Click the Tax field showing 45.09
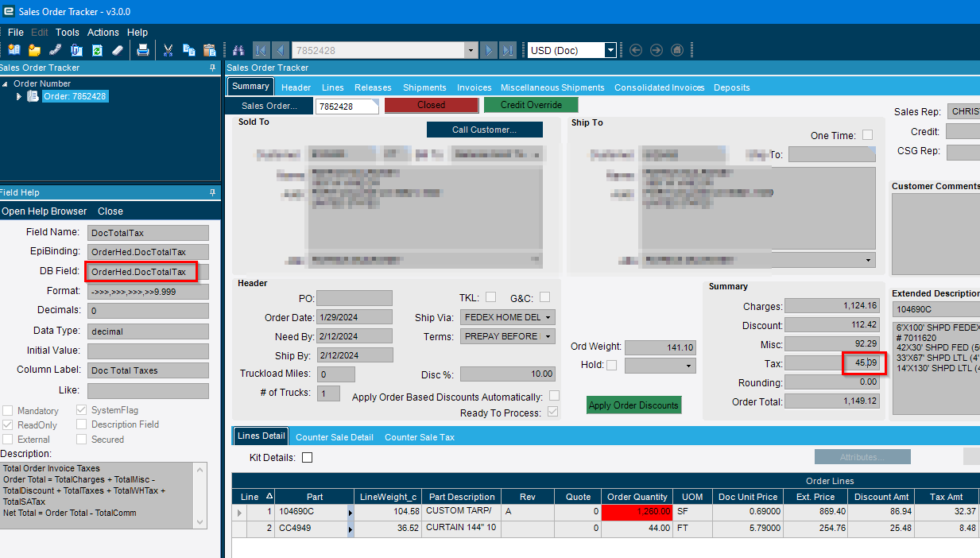980x558 pixels. [x=832, y=363]
